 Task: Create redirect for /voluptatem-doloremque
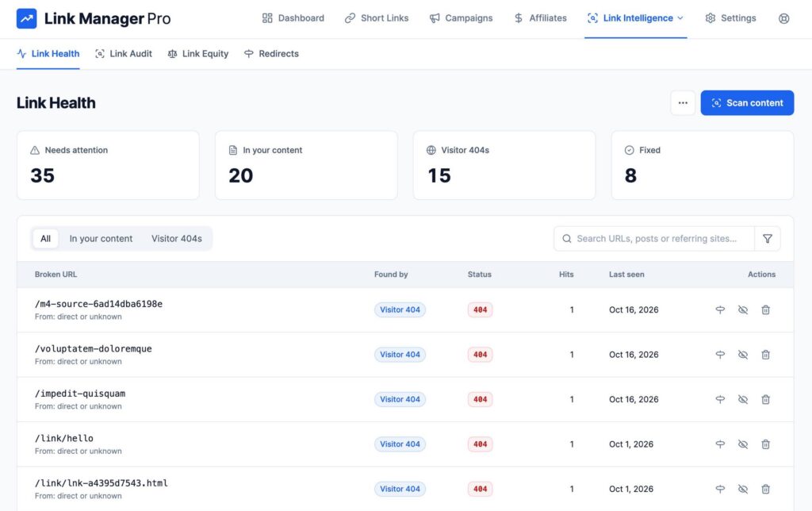click(x=720, y=355)
